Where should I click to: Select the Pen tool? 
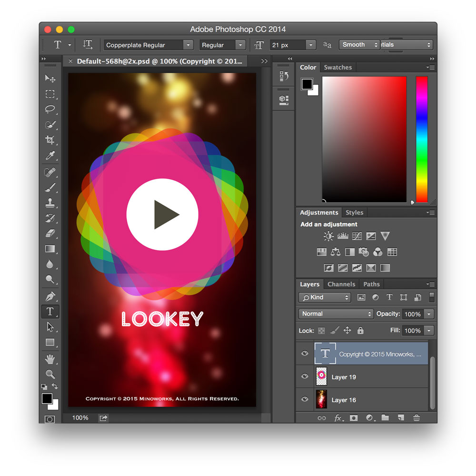point(50,296)
